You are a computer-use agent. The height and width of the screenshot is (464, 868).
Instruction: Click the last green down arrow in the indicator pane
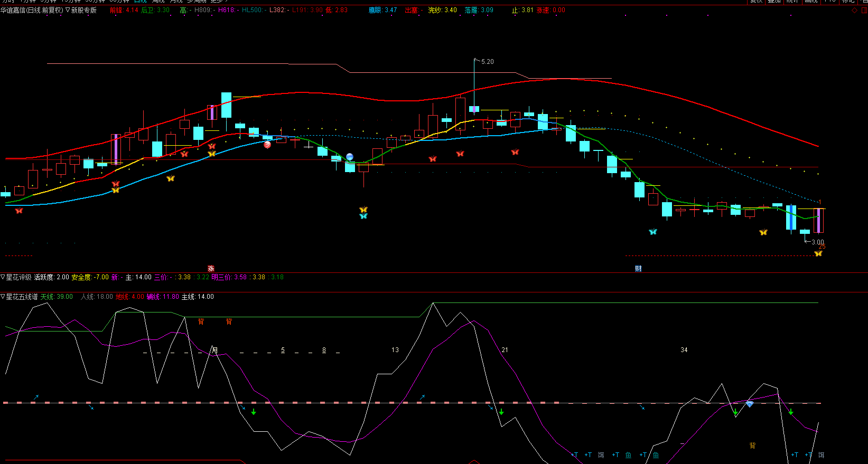(x=791, y=411)
